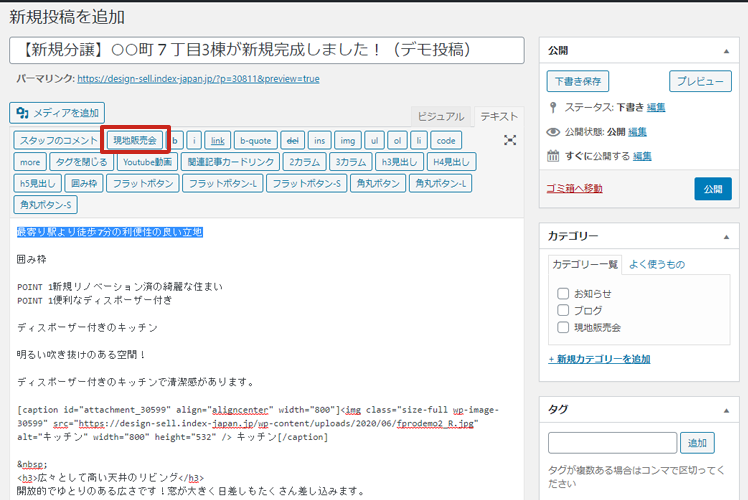Open the post permalink URL
The image size is (748, 500).
tap(198, 79)
